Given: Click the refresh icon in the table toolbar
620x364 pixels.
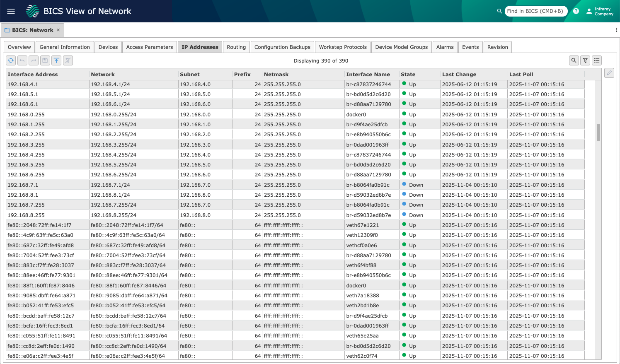Looking at the screenshot, I should click(11, 60).
